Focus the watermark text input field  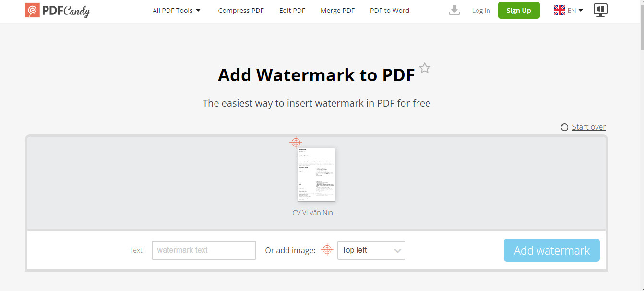(204, 250)
